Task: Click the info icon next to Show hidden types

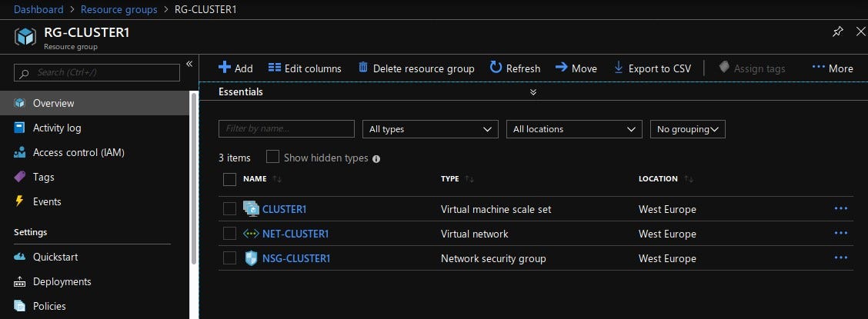Action: [x=376, y=158]
